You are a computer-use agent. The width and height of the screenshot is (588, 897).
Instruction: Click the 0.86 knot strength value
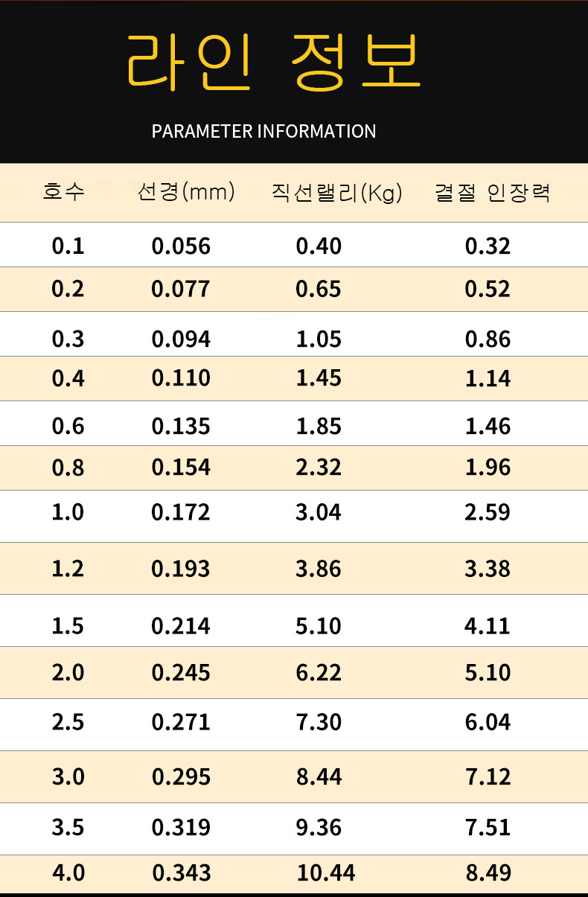click(x=488, y=339)
